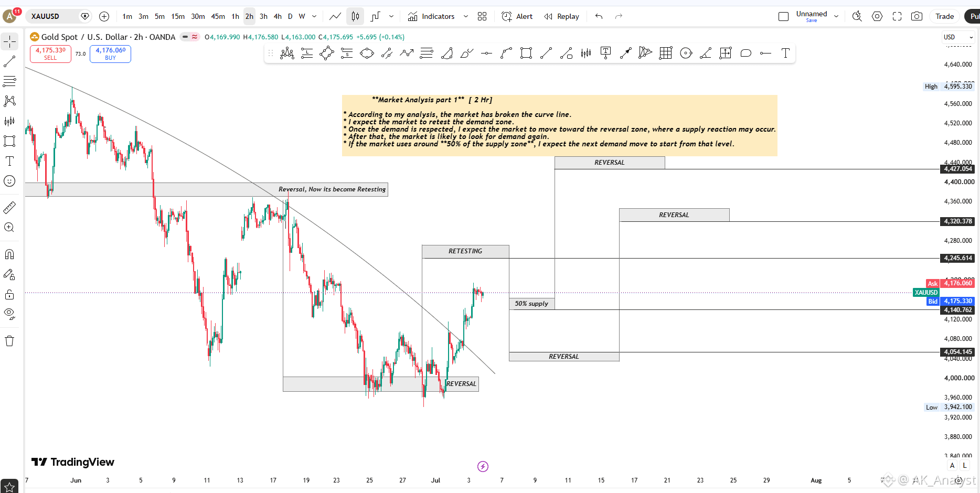980x493 pixels.
Task: Toggle Stay in Drawing Mode pencil-lock
Action: click(9, 274)
